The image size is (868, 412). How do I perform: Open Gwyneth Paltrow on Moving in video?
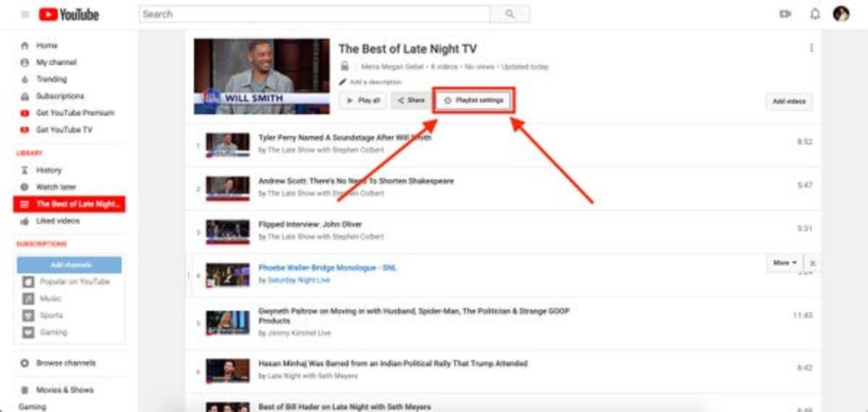(414, 316)
